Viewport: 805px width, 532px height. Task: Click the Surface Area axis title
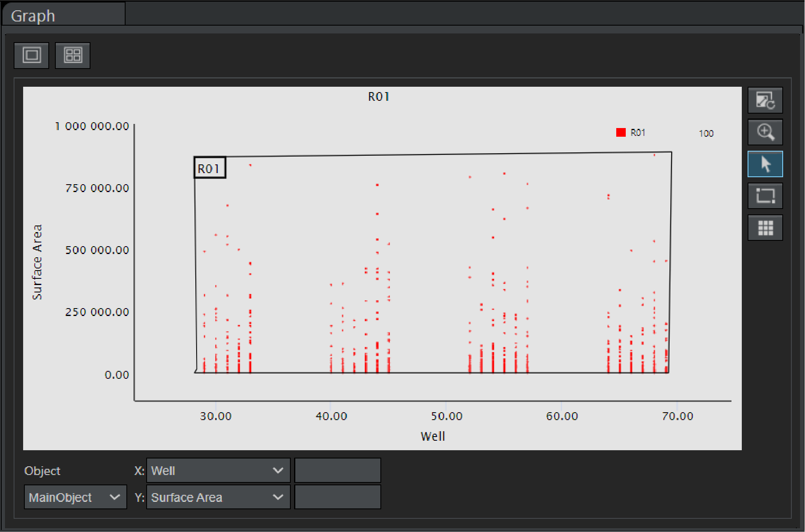coord(37,262)
